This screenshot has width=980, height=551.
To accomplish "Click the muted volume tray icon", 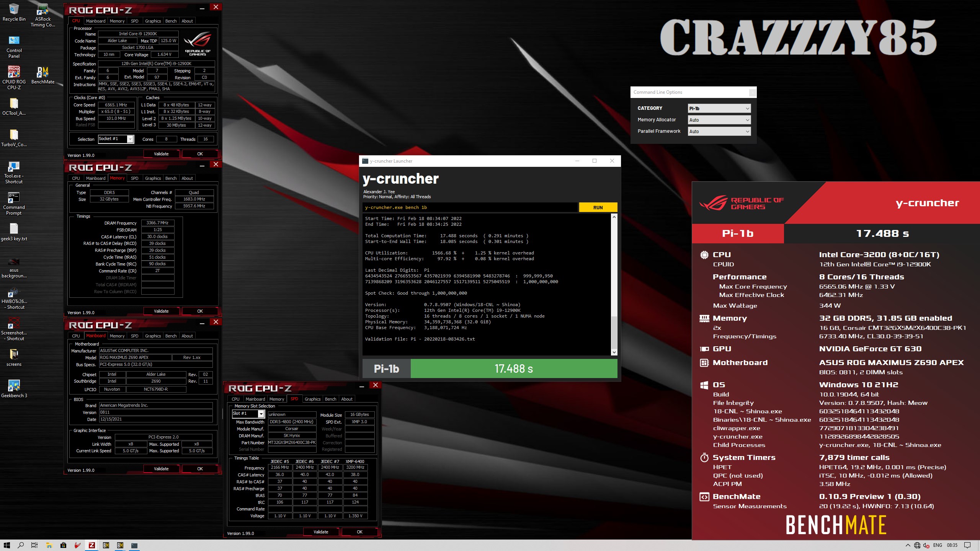I will click(x=926, y=545).
